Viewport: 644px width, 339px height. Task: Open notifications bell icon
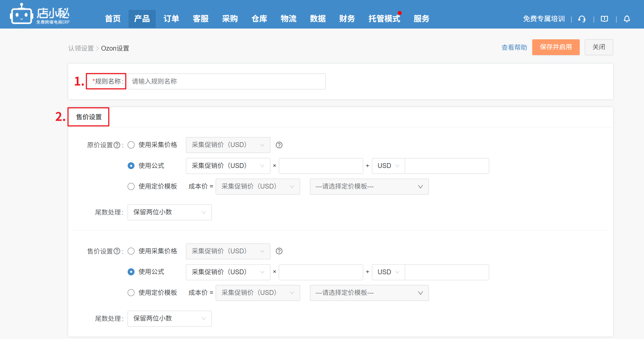pyautogui.click(x=627, y=19)
